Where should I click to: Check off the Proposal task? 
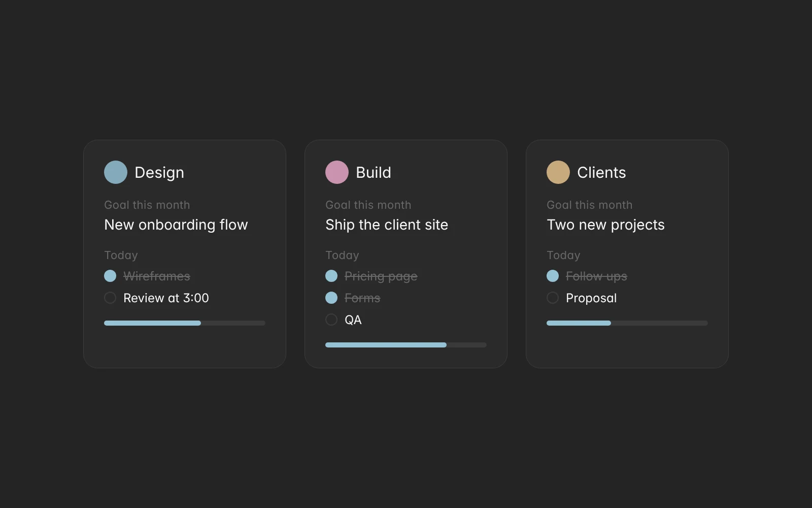pos(553,298)
